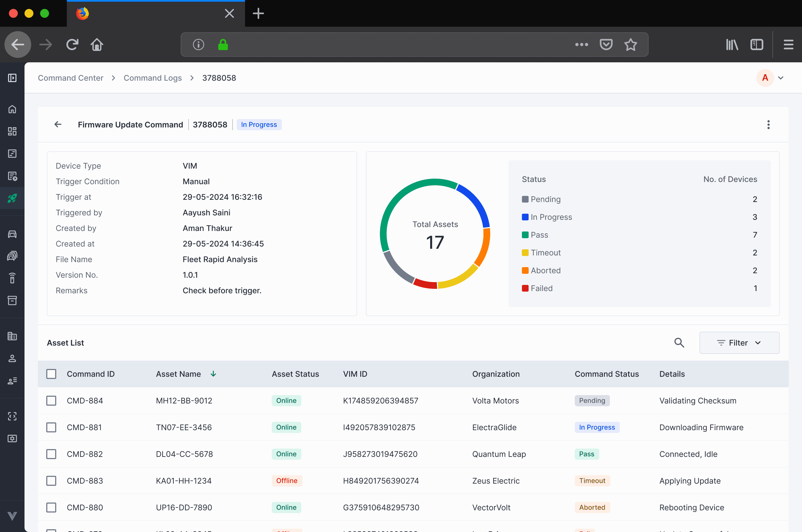Go to Command Logs breadcrumb
The height and width of the screenshot is (532, 802).
click(152, 78)
